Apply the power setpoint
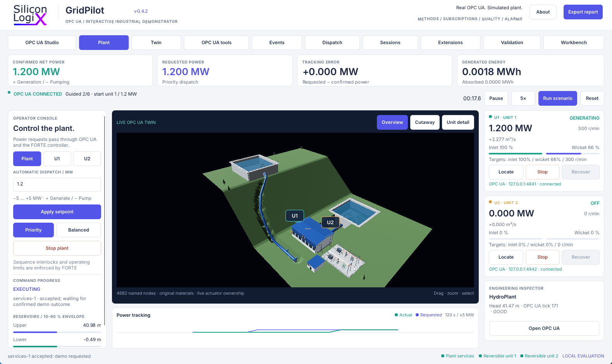Image resolution: width=612 pixels, height=364 pixels. coord(57,212)
